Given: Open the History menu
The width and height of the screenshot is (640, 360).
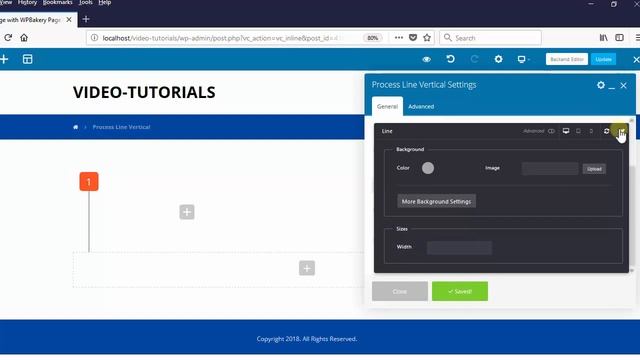Looking at the screenshot, I should point(27,2).
